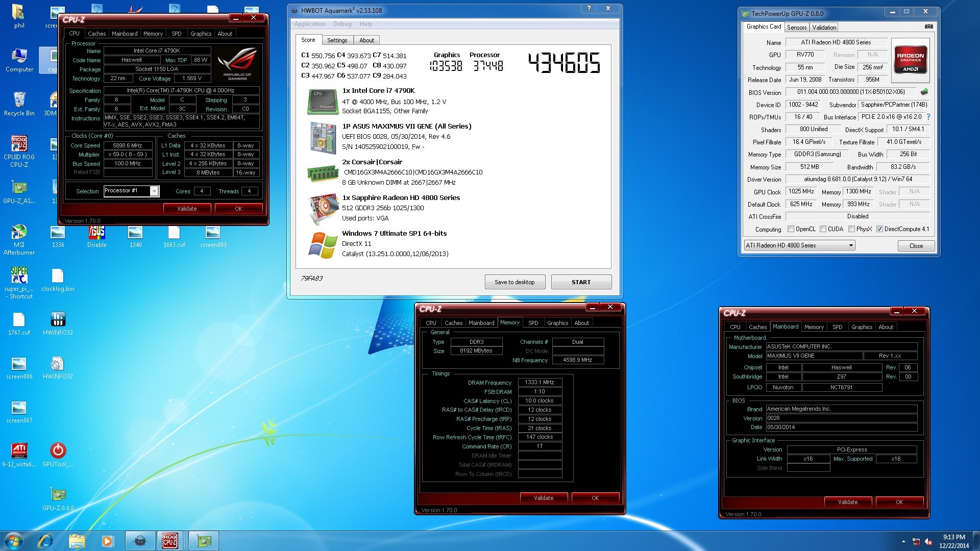980x551 pixels.
Task: Open Mainboard tab in top-left CPU-Z
Action: pos(125,34)
